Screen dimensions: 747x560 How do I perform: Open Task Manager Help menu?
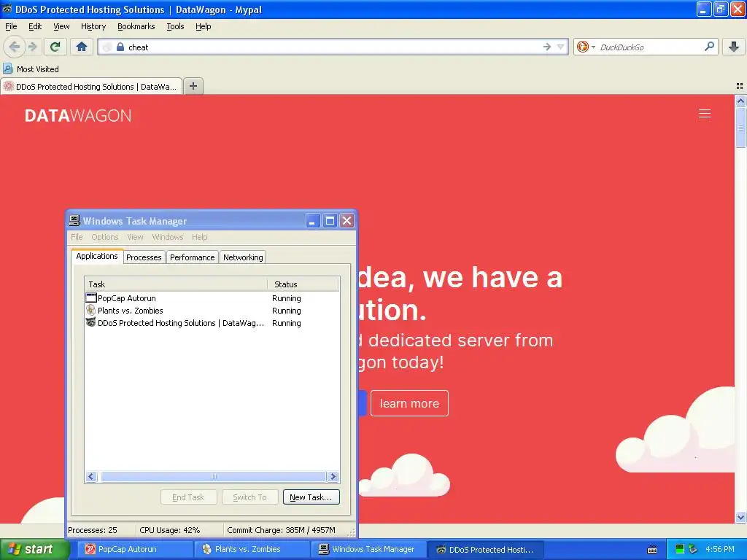pos(200,237)
